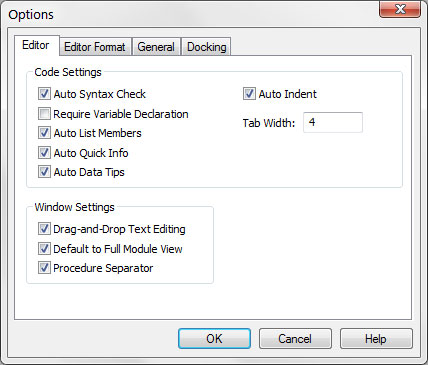Disable the Auto Syntax Check checkbox
The image size is (428, 365).
click(x=44, y=94)
